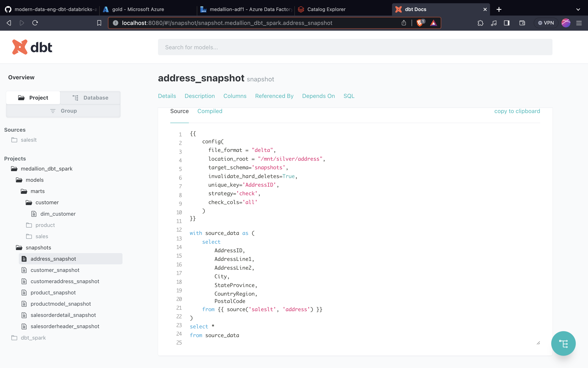Switch to Compiled code tab
This screenshot has height=368, width=588.
[210, 111]
